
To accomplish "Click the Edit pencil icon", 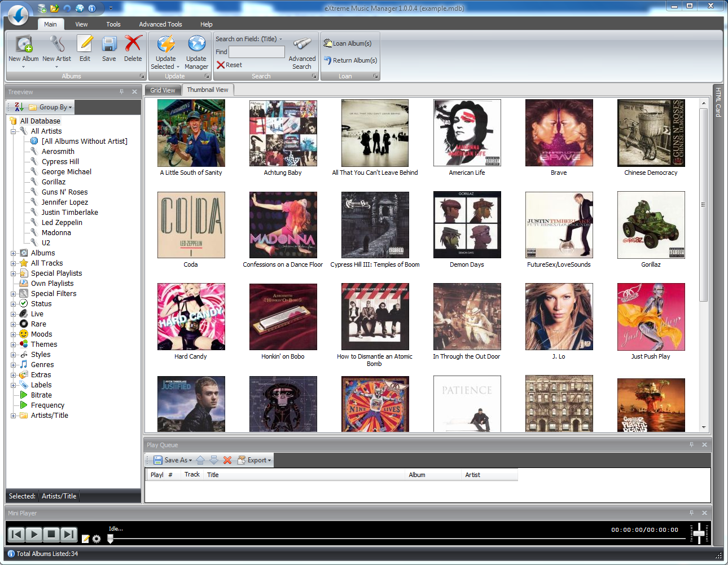I will pos(85,45).
